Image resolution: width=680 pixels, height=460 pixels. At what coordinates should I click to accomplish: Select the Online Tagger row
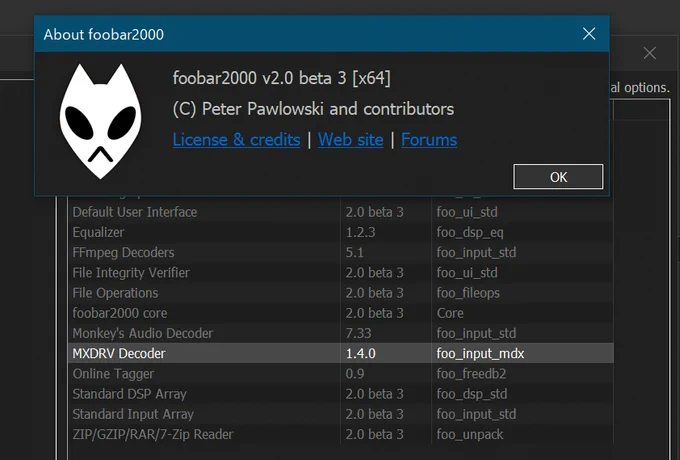341,374
